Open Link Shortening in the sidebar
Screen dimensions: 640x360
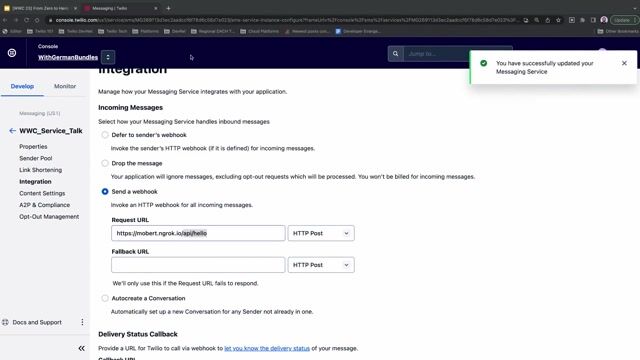(40, 170)
